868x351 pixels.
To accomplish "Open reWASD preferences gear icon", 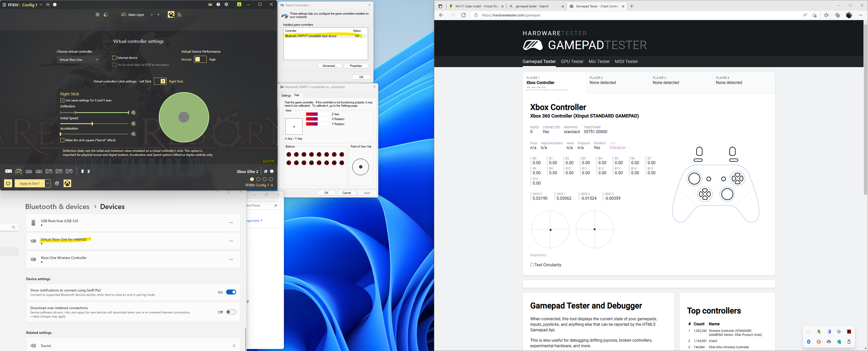I will (x=227, y=4).
